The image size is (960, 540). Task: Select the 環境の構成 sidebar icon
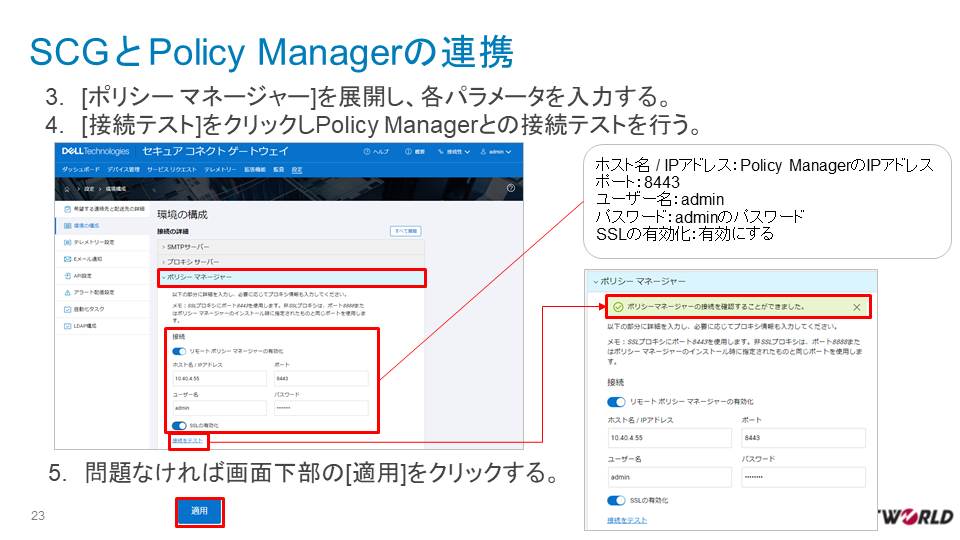coord(67,225)
